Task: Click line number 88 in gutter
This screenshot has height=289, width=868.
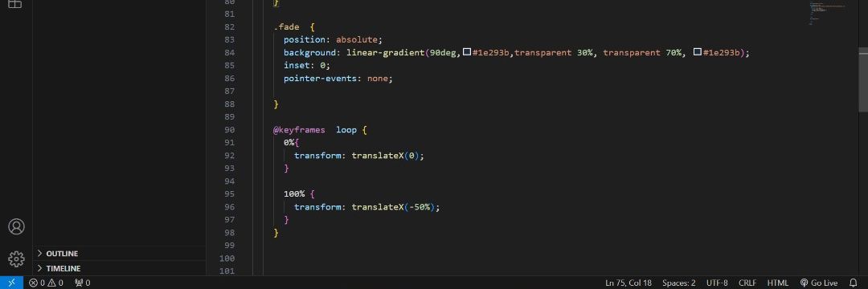Action: tap(229, 104)
